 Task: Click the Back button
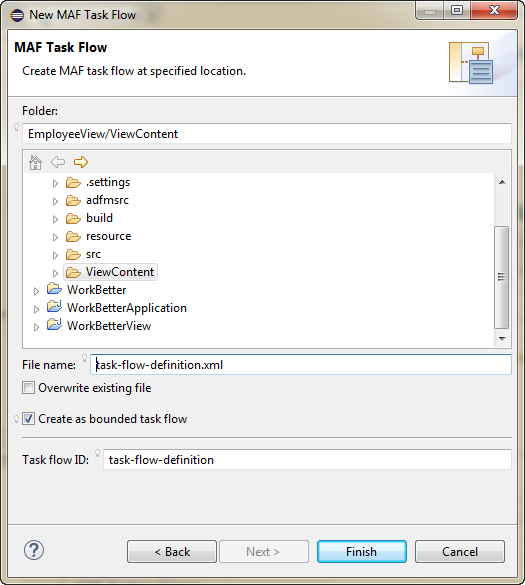pyautogui.click(x=172, y=551)
